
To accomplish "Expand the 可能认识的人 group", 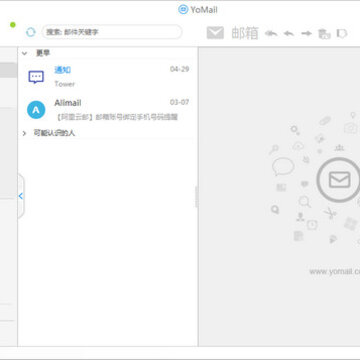I will pos(24,133).
